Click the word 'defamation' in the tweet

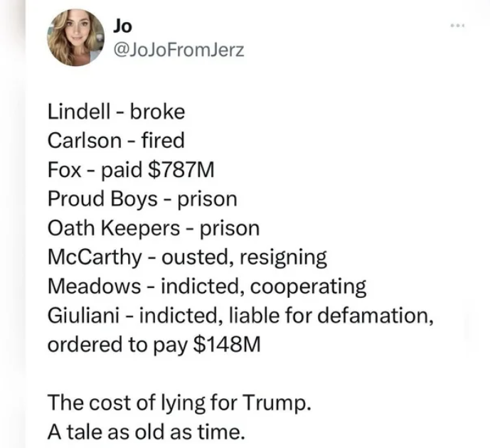point(376,315)
